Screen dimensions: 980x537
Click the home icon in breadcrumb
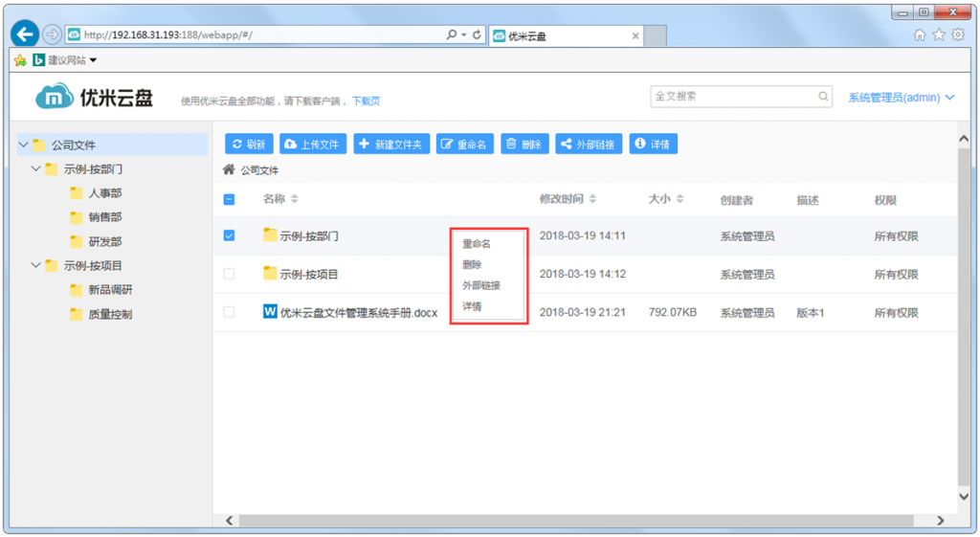click(229, 170)
